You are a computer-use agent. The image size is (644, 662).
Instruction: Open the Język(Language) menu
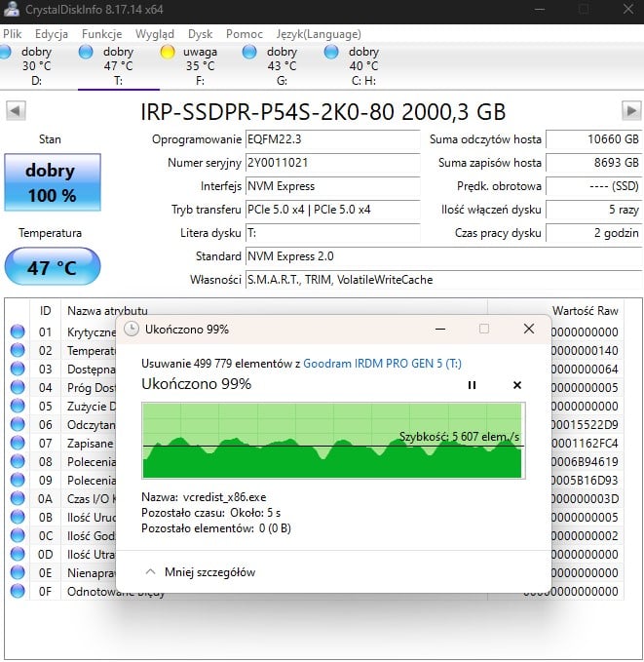click(319, 34)
